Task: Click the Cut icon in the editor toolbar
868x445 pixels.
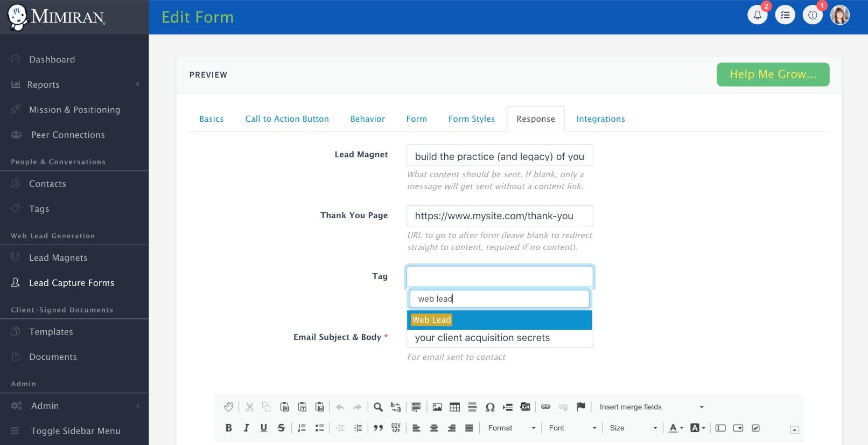Action: coord(249,407)
